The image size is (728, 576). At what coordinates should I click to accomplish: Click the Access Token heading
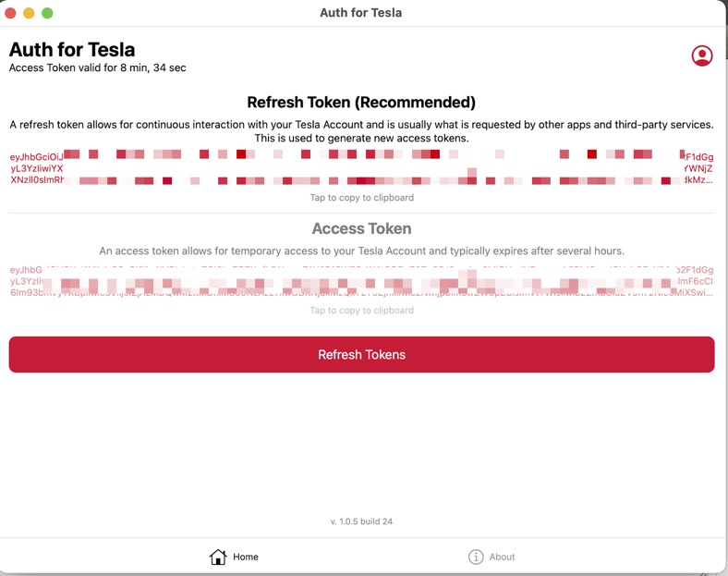361,228
